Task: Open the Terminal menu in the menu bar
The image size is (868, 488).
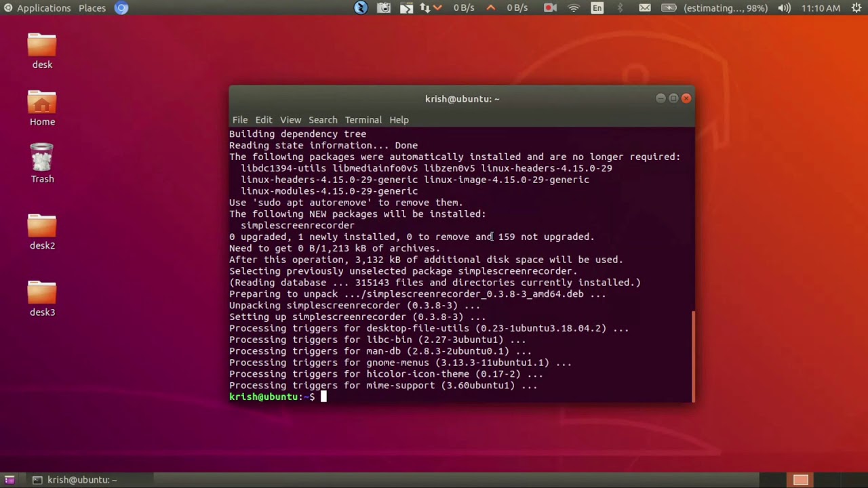Action: click(x=363, y=120)
